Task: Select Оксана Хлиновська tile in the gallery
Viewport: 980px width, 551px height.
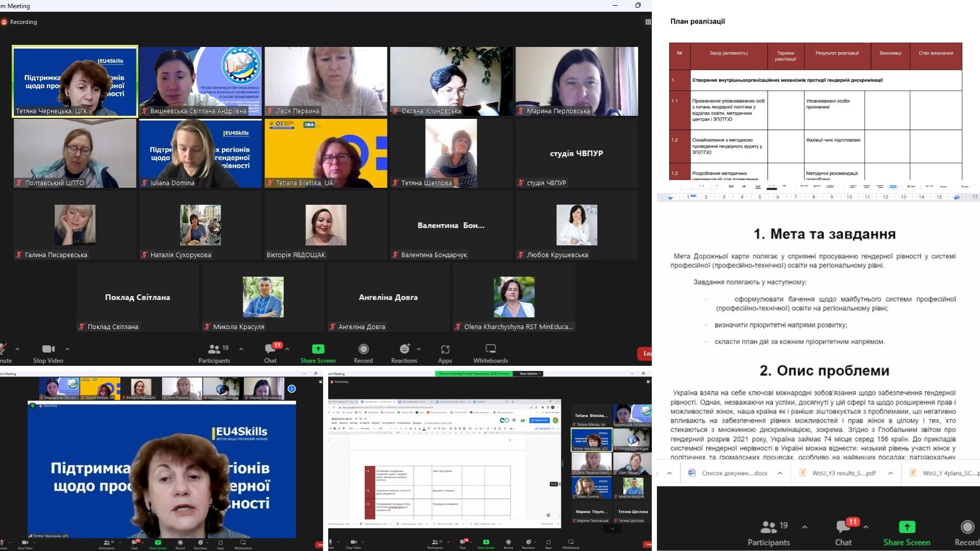Action: point(452,82)
